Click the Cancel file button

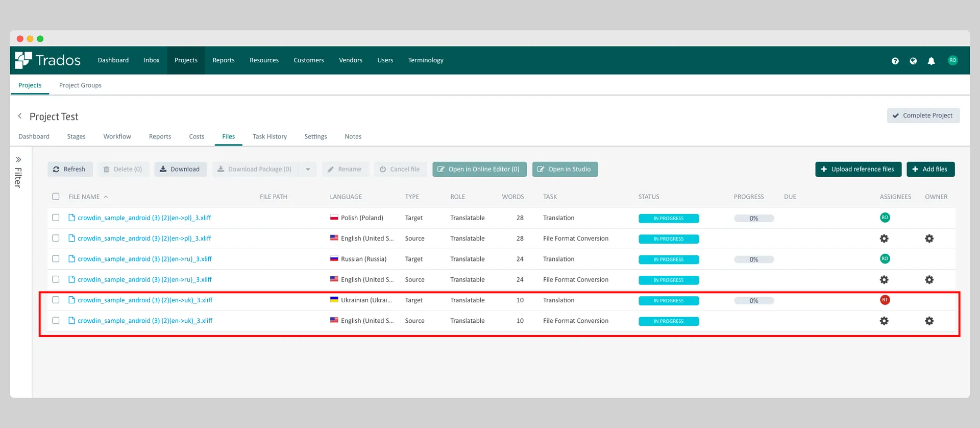400,170
